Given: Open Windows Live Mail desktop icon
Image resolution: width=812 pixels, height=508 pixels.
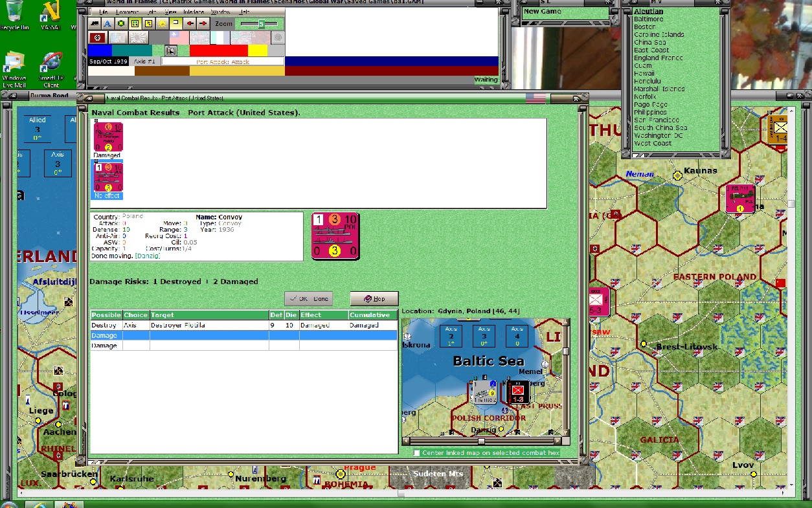Looking at the screenshot, I should pos(14,69).
